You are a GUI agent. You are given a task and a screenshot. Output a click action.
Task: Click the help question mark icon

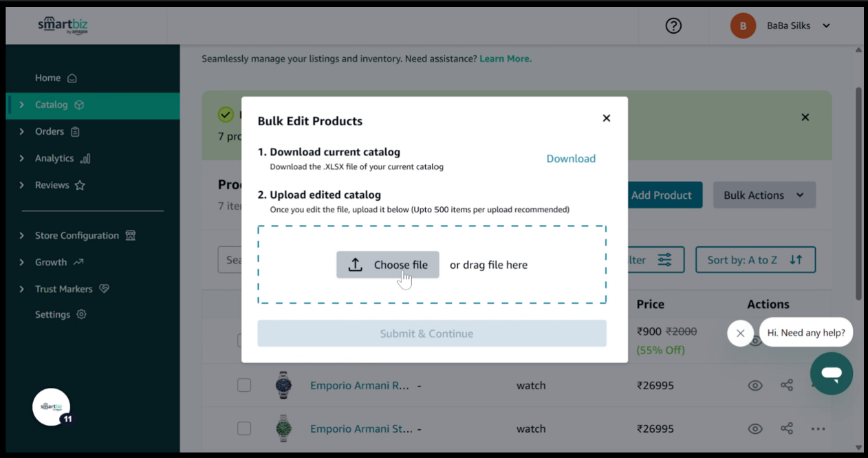coord(673,25)
